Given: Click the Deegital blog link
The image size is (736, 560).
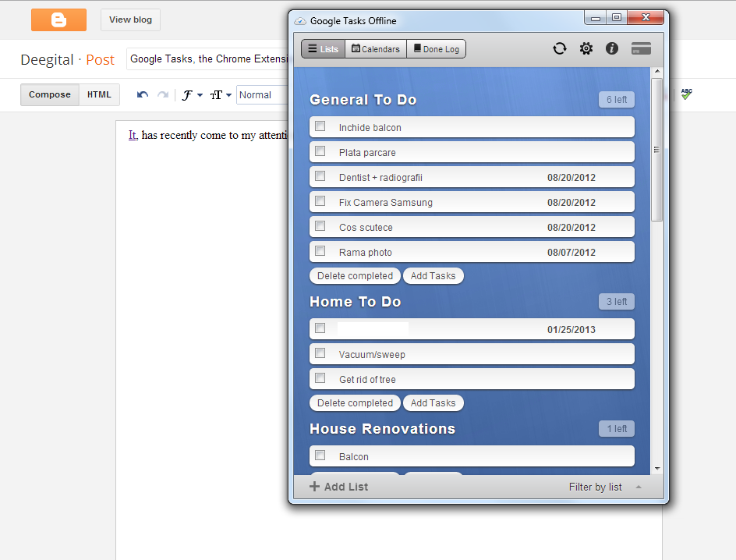Looking at the screenshot, I should point(47,59).
